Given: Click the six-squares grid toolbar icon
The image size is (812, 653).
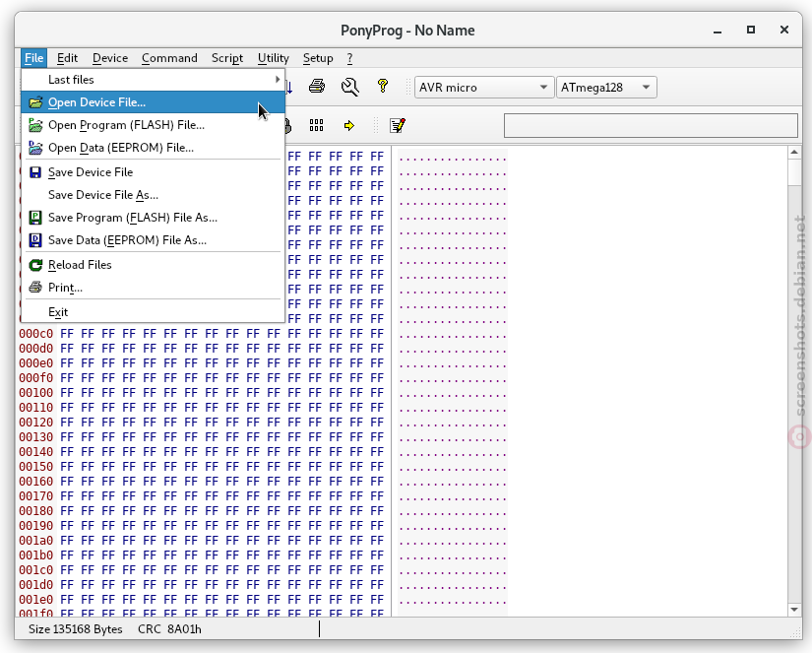Looking at the screenshot, I should (316, 125).
